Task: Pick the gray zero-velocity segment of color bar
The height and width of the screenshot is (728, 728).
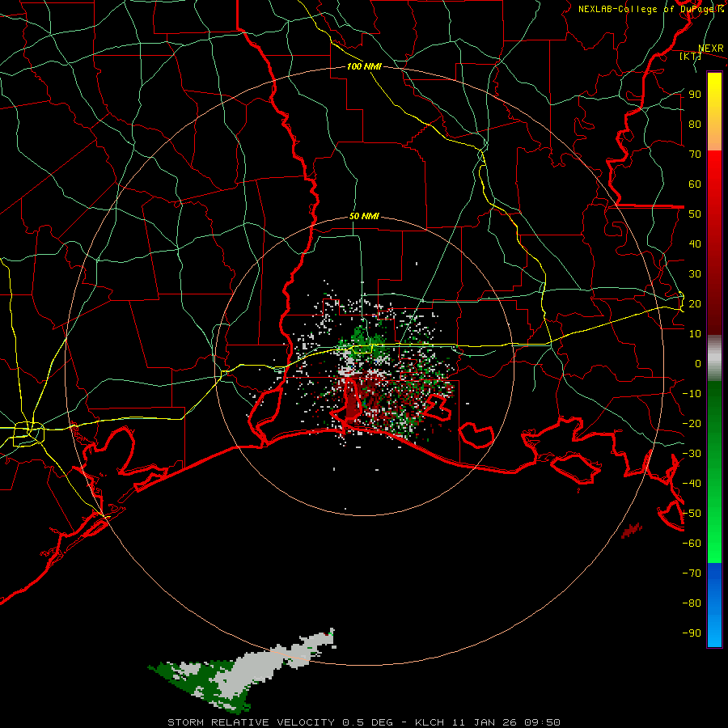Action: tap(714, 358)
